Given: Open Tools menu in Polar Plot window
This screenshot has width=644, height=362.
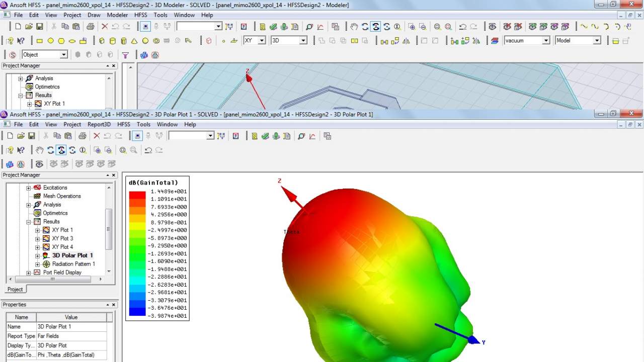Looking at the screenshot, I should pos(143,124).
